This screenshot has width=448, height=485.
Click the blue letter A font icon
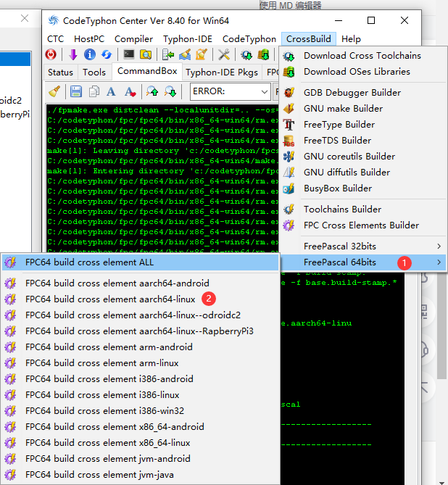(111, 91)
